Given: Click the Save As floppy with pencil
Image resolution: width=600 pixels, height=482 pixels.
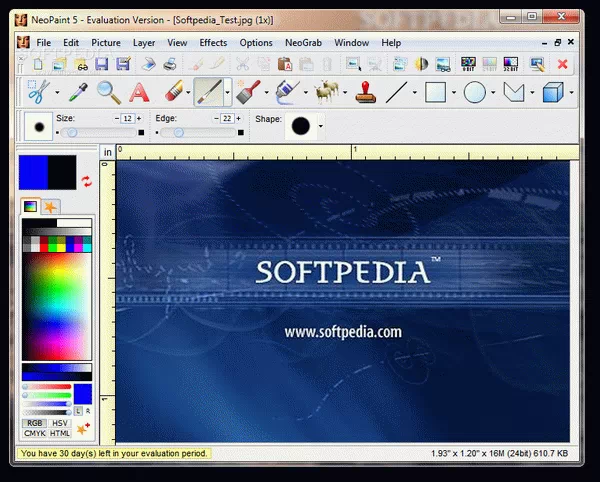Looking at the screenshot, I should (123, 64).
